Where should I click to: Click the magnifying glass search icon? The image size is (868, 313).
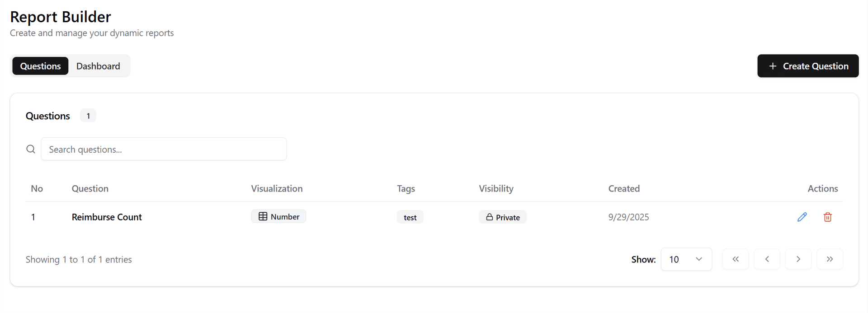[31, 149]
